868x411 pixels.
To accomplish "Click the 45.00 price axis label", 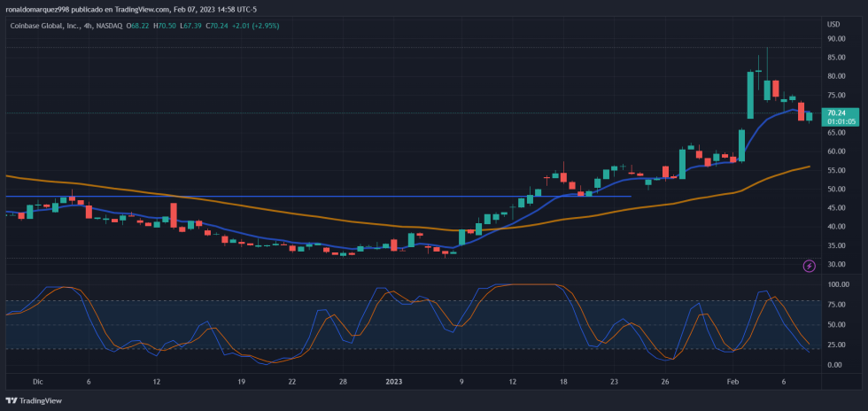I will click(836, 208).
